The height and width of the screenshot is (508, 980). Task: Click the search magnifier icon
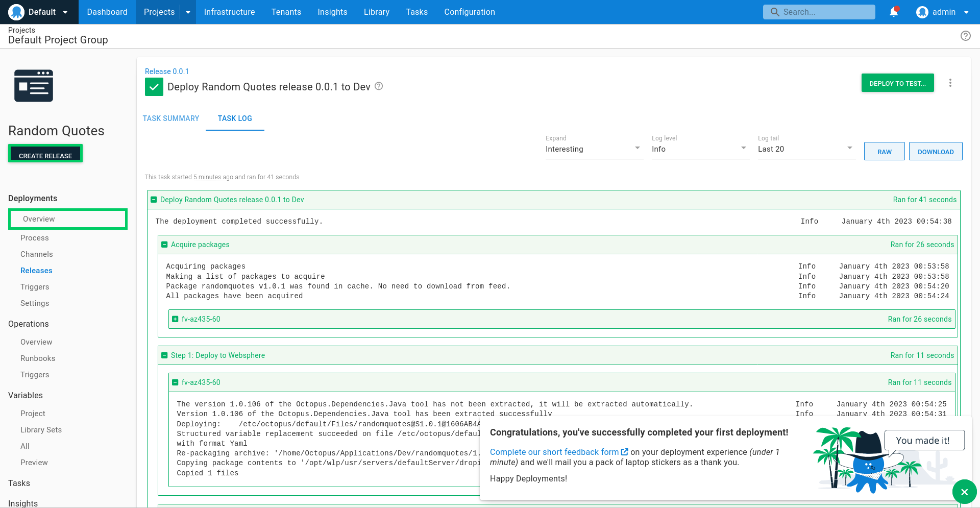click(x=775, y=12)
